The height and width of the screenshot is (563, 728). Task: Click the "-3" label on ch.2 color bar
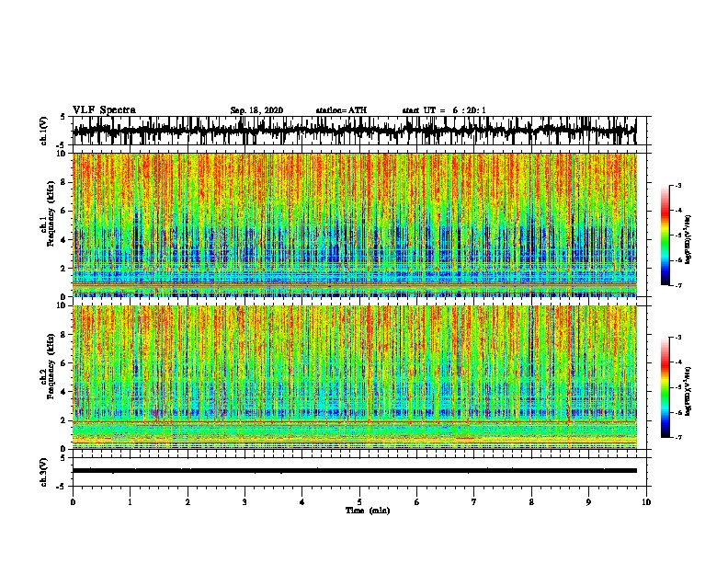pos(678,338)
